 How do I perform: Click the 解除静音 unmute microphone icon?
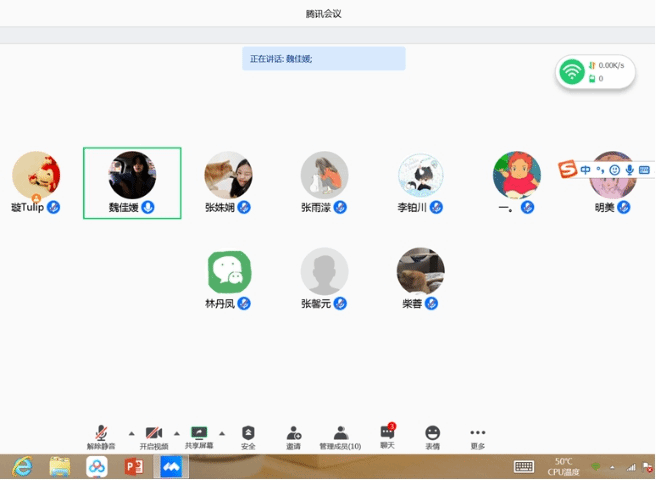point(101,433)
